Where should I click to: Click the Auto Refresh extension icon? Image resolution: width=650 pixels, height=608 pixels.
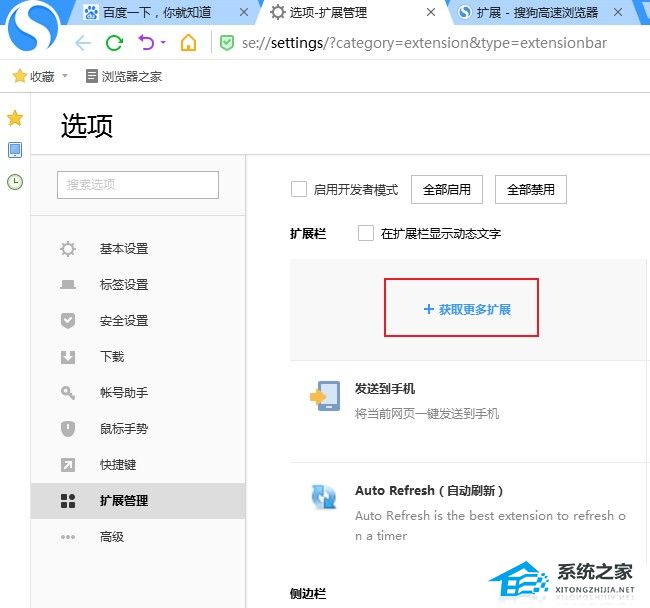tap(324, 497)
